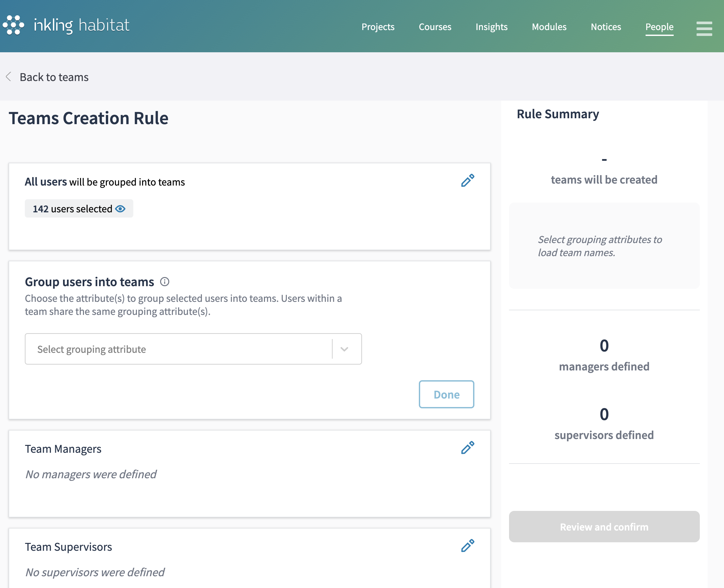724x588 pixels.
Task: Edit the All users grouping section
Action: click(468, 181)
